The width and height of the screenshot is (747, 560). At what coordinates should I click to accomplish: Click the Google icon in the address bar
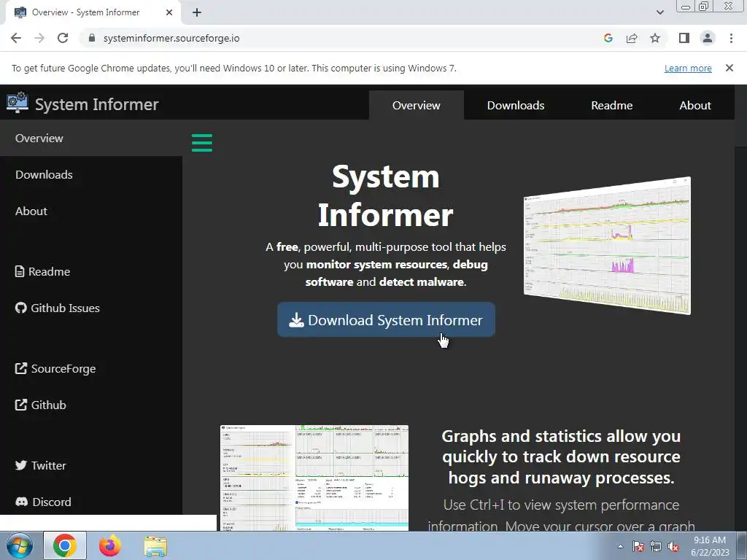[608, 38]
